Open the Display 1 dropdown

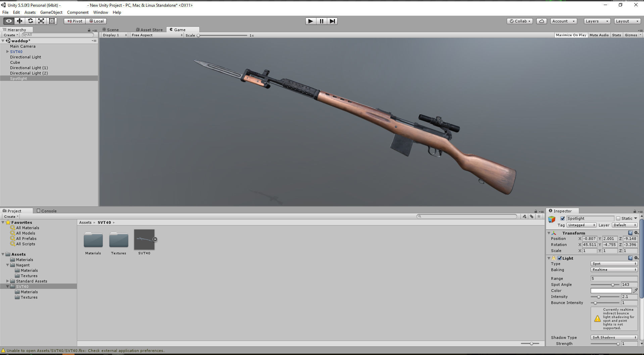[115, 35]
